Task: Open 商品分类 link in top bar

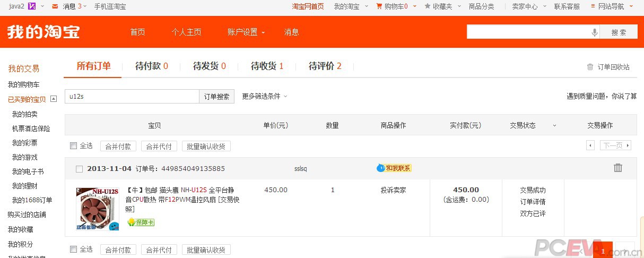Action: pos(481,6)
